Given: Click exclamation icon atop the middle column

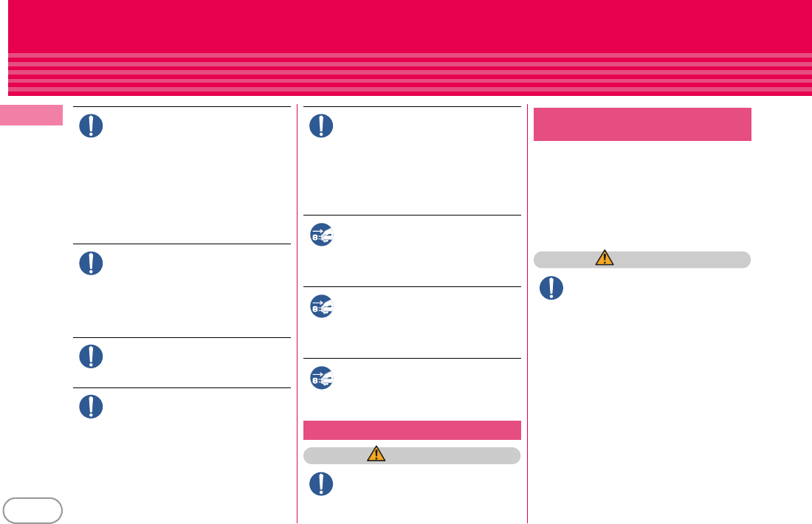Looking at the screenshot, I should coord(321,125).
